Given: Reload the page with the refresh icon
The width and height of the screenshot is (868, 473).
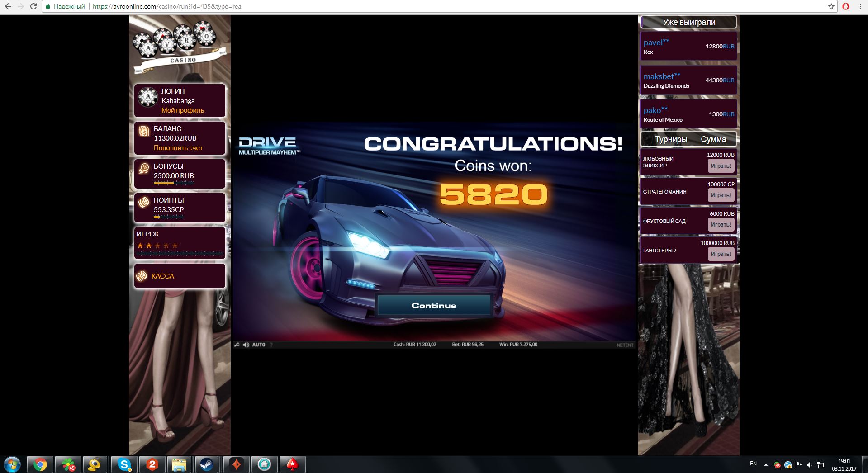Looking at the screenshot, I should point(33,6).
